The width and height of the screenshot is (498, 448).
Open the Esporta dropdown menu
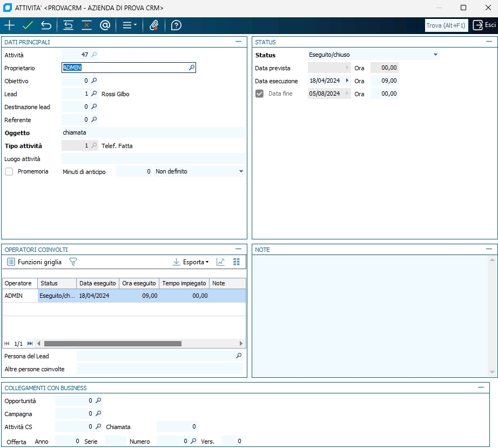point(190,262)
